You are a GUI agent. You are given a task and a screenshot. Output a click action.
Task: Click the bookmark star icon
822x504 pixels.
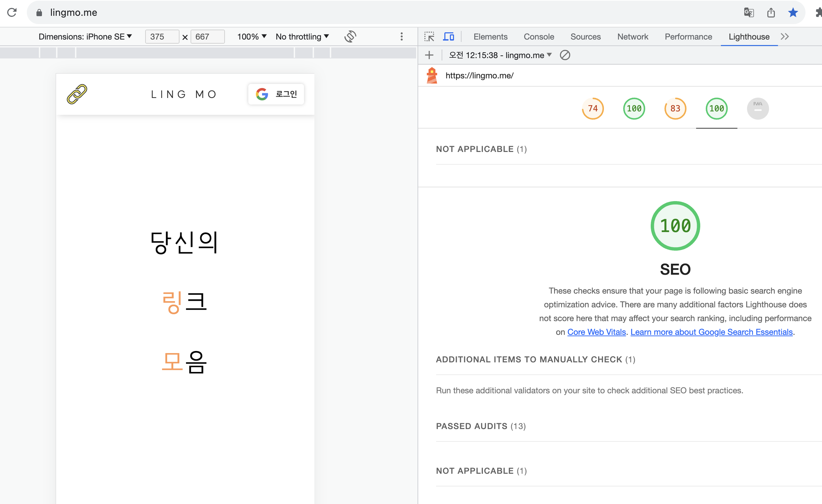click(x=793, y=13)
